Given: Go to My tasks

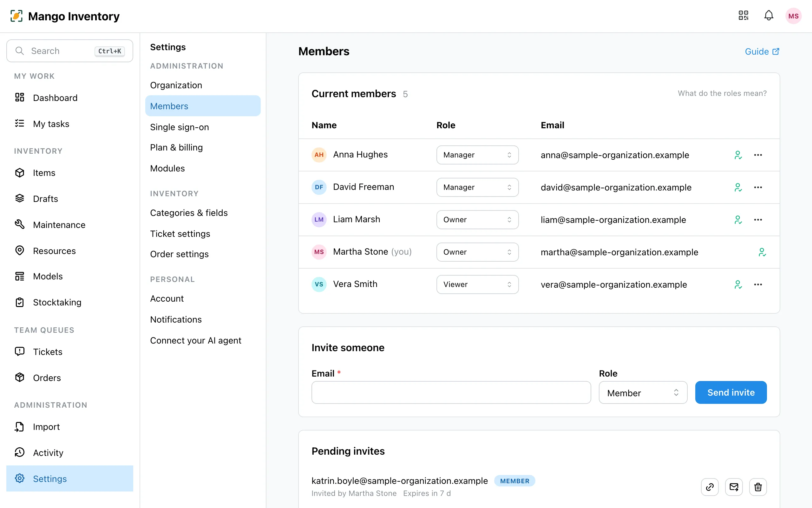Looking at the screenshot, I should 70,124.
